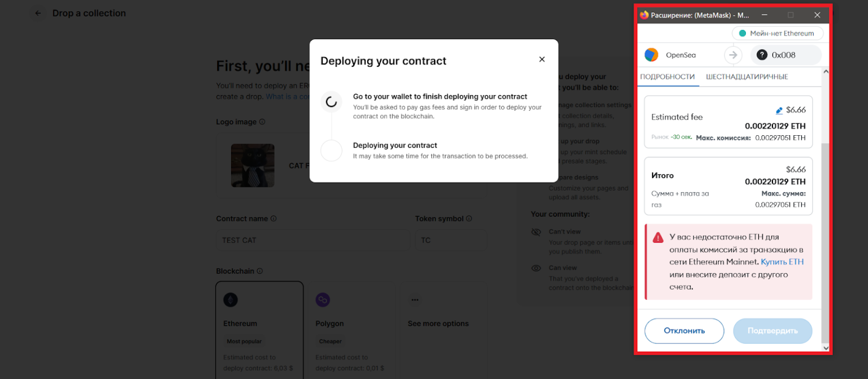Click the info icon next to Contract name
The width and height of the screenshot is (868, 379).
(274, 218)
